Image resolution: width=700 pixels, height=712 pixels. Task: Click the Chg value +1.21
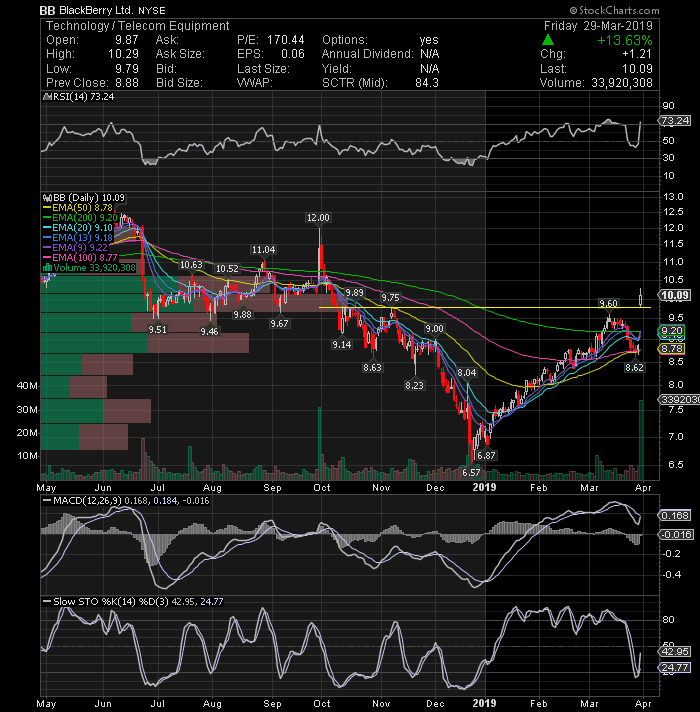coord(637,54)
